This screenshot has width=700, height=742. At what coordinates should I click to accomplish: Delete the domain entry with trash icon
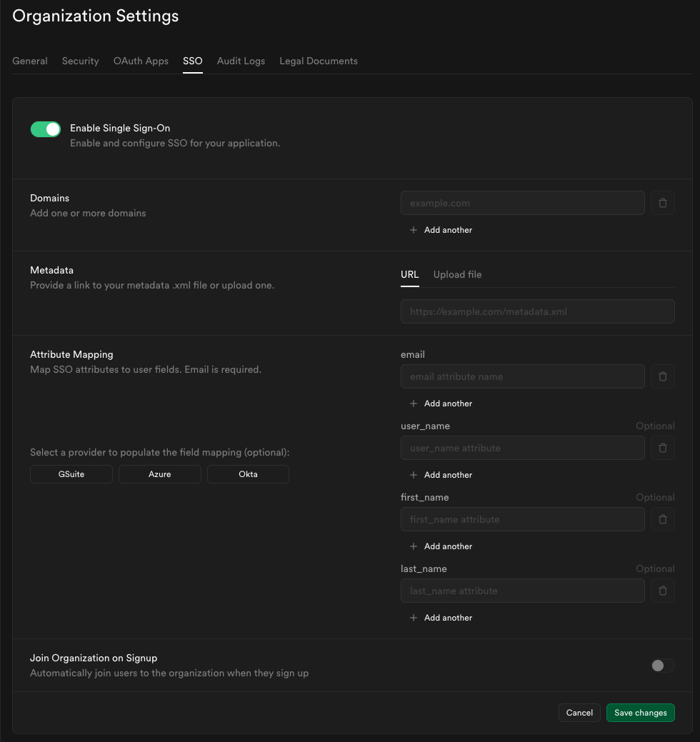click(x=662, y=204)
